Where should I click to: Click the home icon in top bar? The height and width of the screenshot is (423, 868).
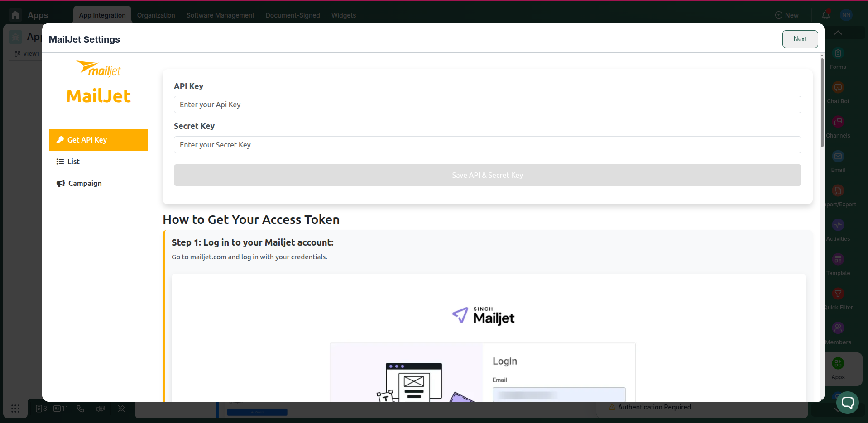[x=15, y=15]
